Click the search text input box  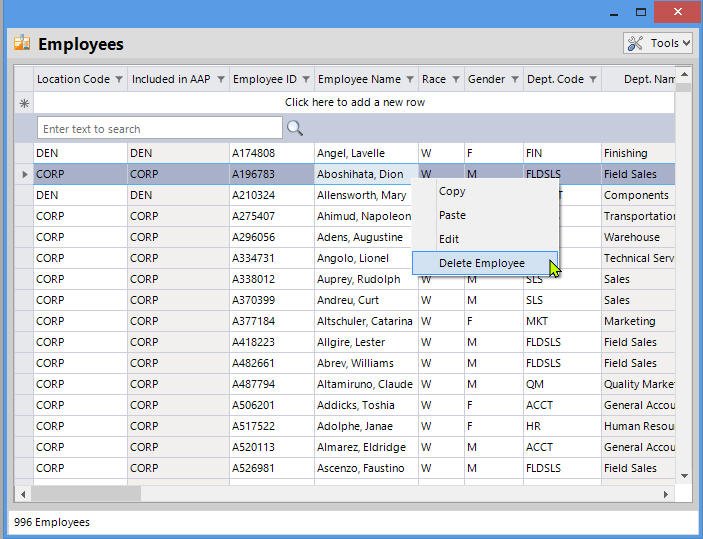coord(160,128)
